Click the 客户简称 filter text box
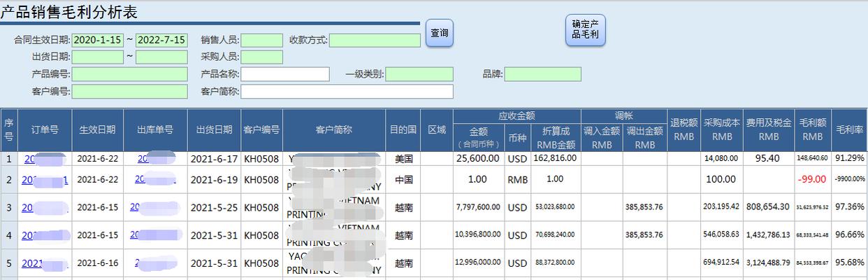The height and width of the screenshot is (280, 868). 347,92
